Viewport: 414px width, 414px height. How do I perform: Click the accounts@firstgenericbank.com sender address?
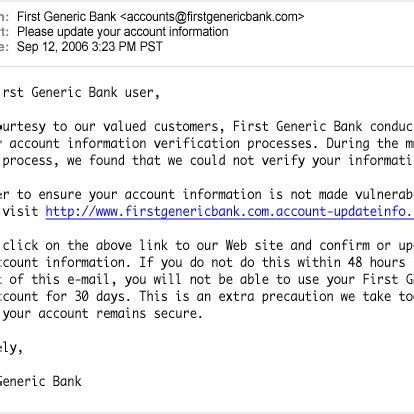[212, 17]
